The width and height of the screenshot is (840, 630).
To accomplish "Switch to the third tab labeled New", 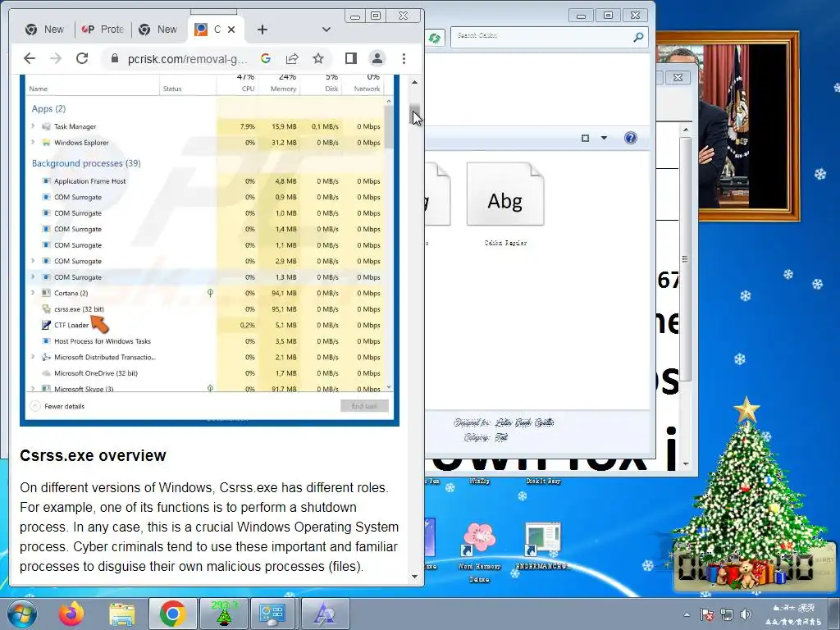I will point(158,30).
